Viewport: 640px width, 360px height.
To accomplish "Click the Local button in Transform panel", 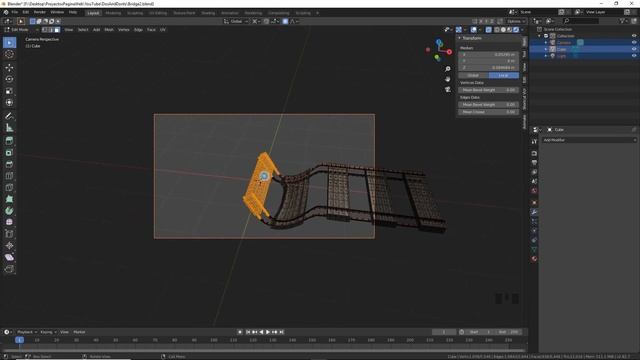I will (504, 76).
